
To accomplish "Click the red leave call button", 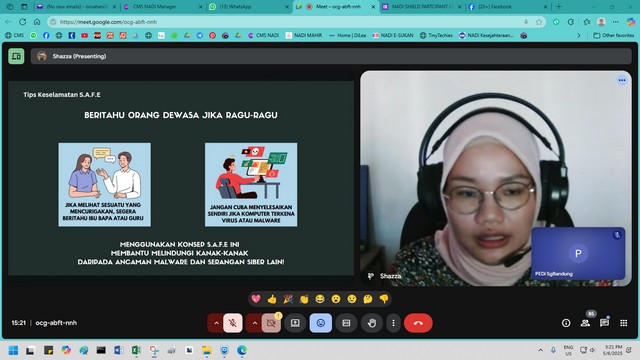I will click(418, 323).
